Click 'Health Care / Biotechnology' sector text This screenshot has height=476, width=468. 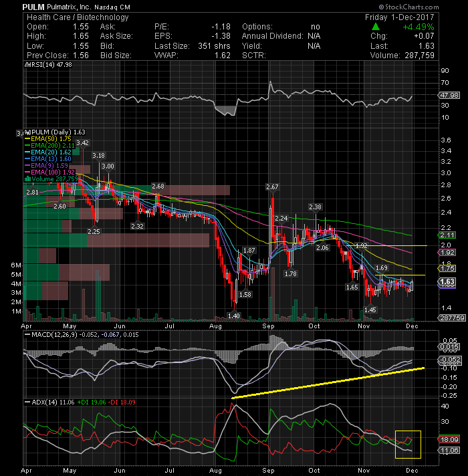click(x=78, y=17)
